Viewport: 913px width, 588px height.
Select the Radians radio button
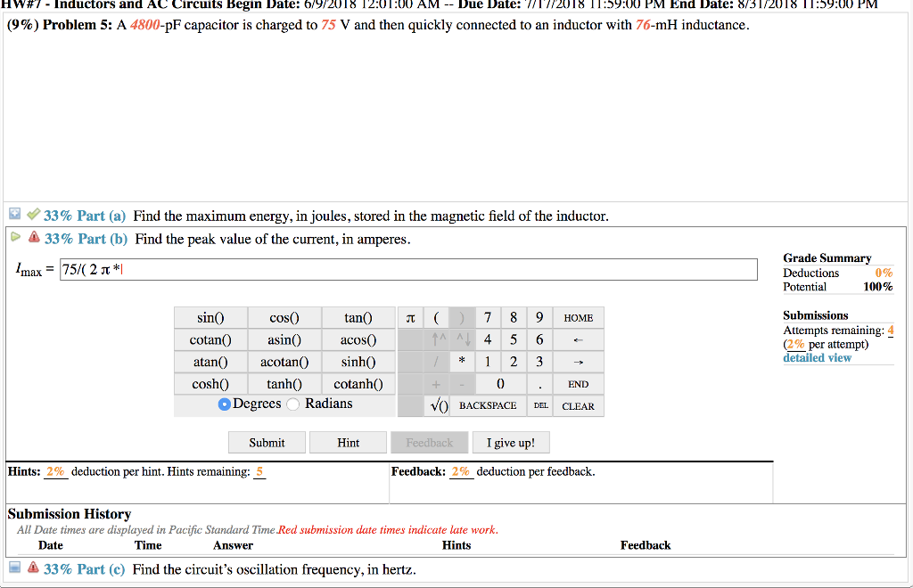292,404
